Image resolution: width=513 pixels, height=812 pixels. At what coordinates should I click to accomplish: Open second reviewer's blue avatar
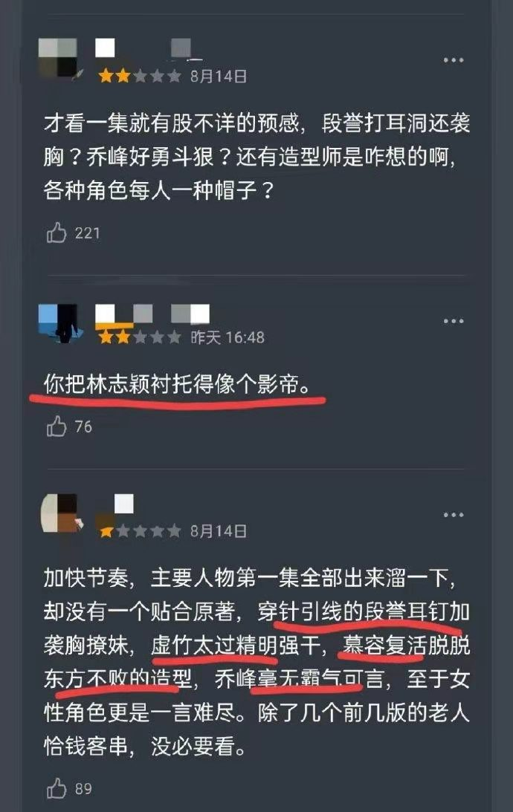(x=59, y=323)
